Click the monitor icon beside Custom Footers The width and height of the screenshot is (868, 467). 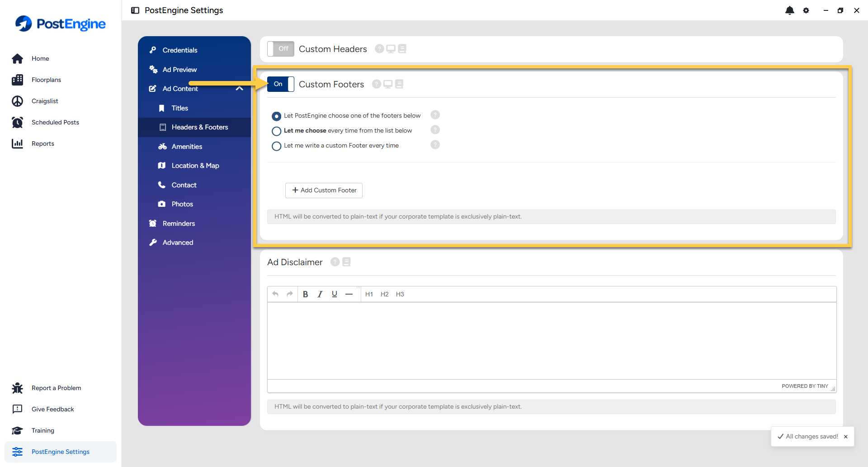click(x=388, y=84)
